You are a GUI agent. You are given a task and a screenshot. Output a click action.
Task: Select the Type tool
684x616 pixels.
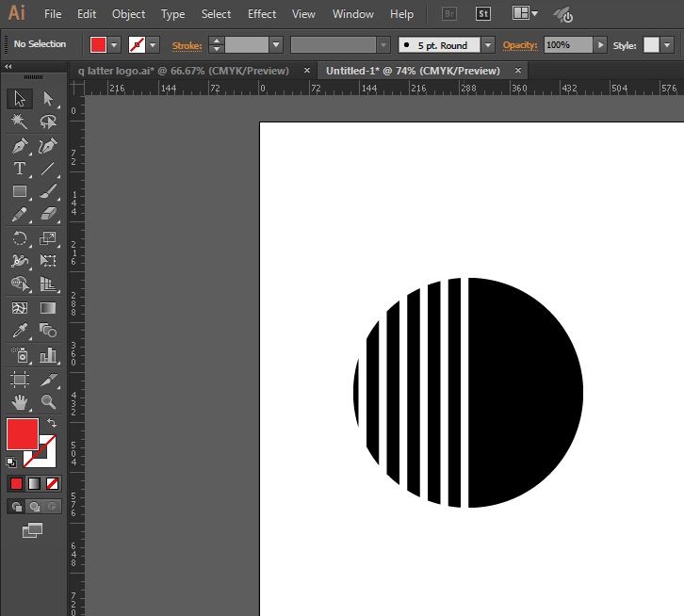(x=19, y=169)
